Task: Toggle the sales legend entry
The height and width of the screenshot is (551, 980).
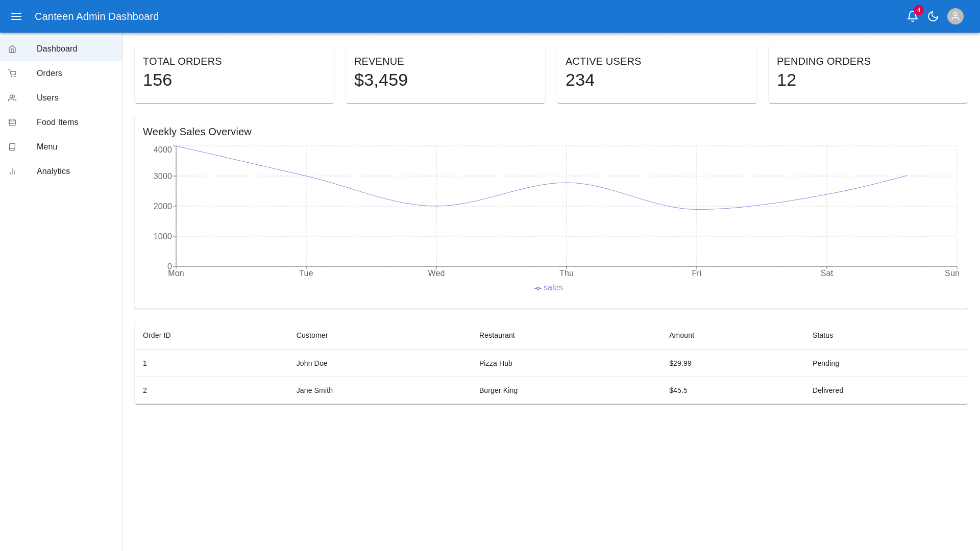Action: (x=549, y=288)
